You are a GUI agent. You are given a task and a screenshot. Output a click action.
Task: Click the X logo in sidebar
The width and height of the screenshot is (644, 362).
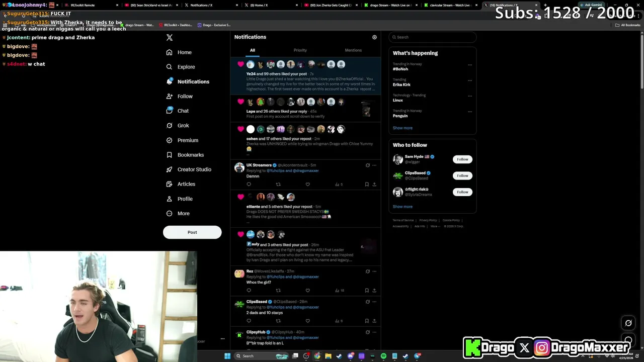(170, 38)
